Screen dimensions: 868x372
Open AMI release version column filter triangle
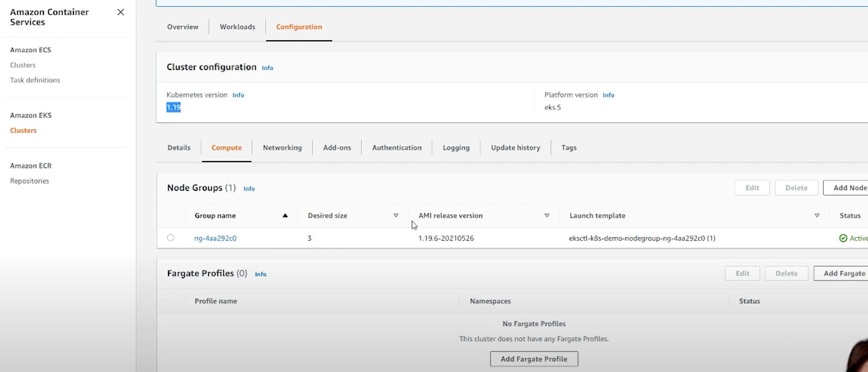pos(547,215)
